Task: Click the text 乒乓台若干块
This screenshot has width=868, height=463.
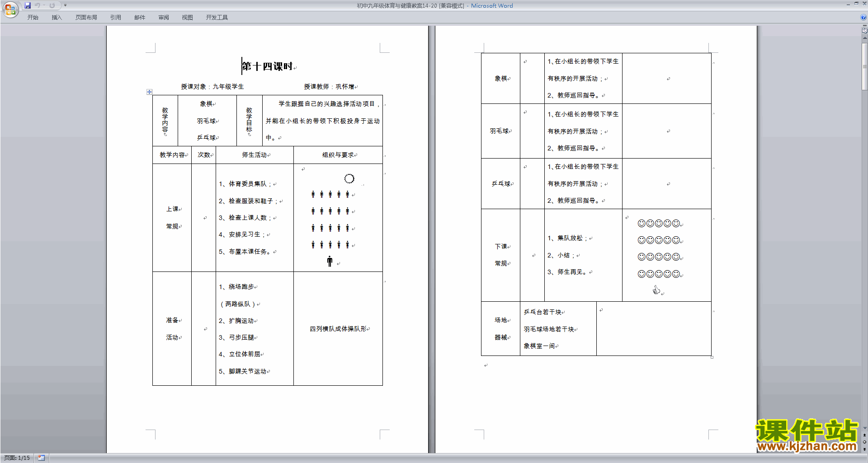Action: point(542,312)
